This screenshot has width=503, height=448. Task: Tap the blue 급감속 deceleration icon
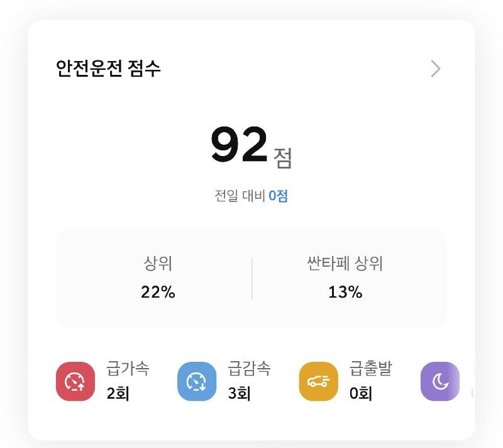pos(197,381)
